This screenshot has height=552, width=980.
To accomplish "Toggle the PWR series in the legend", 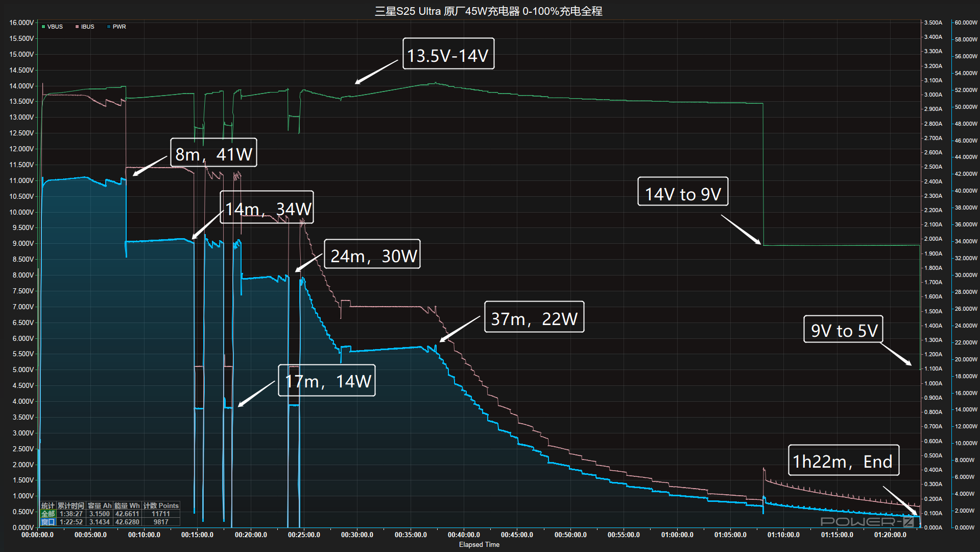I will pos(116,27).
